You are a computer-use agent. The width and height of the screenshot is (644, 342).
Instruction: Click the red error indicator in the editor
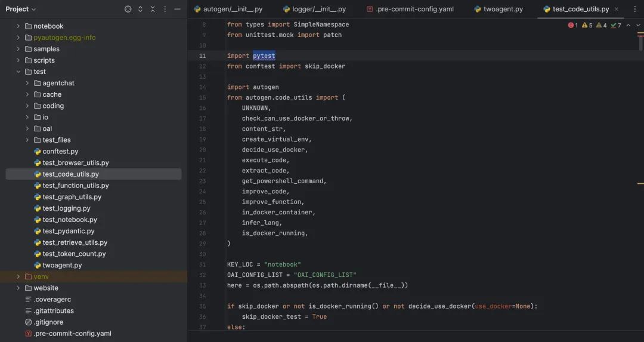[573, 25]
